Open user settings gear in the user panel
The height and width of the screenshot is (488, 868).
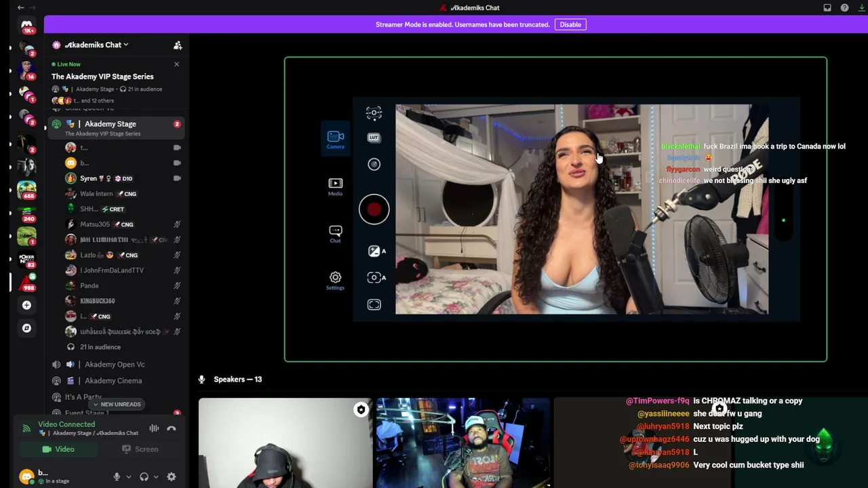tap(172, 477)
